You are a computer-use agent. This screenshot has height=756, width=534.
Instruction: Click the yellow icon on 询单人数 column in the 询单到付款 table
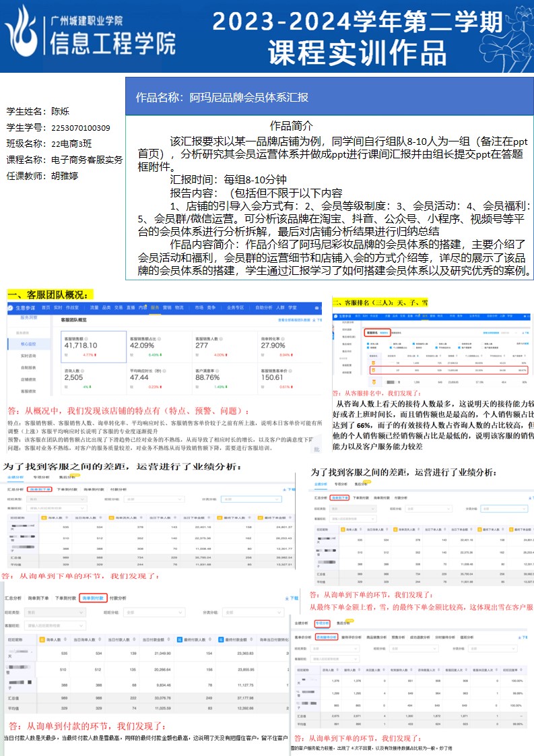[x=41, y=639]
